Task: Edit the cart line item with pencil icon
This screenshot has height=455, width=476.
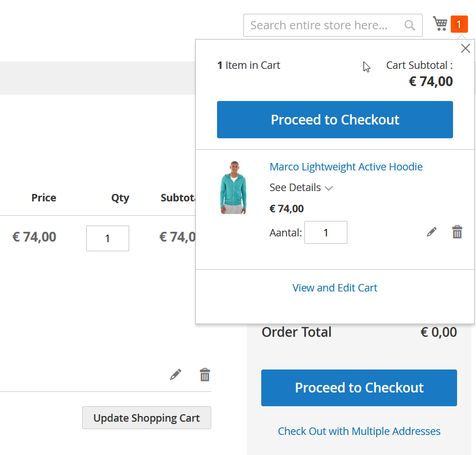Action: click(176, 374)
